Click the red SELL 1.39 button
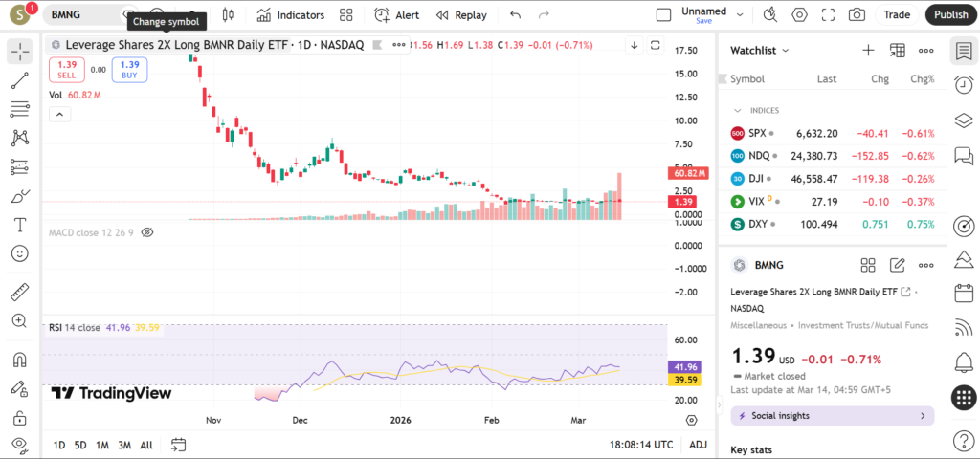Image resolution: width=980 pixels, height=459 pixels. [x=67, y=69]
